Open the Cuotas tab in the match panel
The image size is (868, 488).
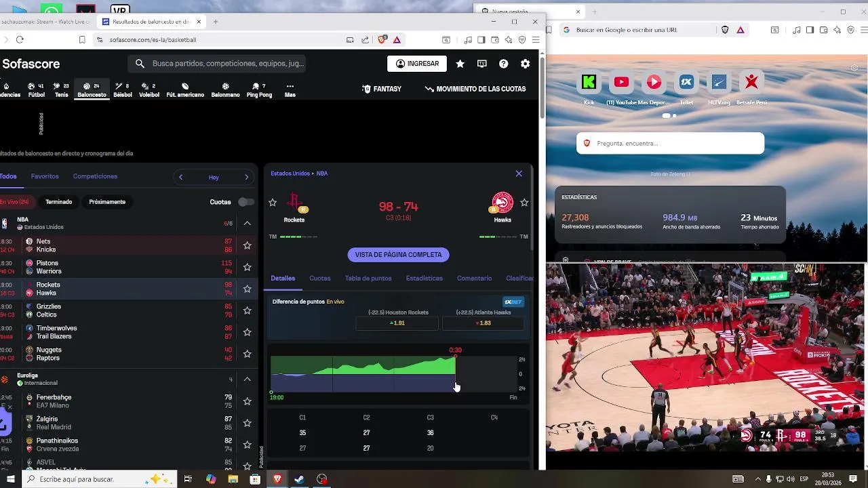click(320, 278)
